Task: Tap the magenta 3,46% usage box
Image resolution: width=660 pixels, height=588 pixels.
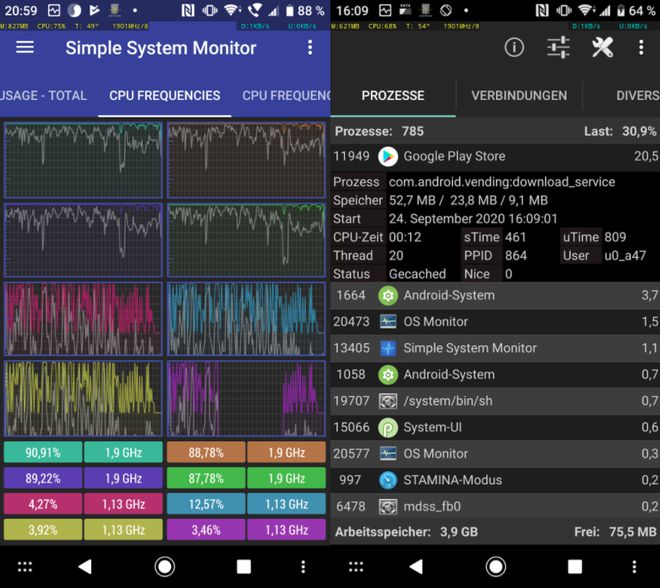Action: (206, 530)
